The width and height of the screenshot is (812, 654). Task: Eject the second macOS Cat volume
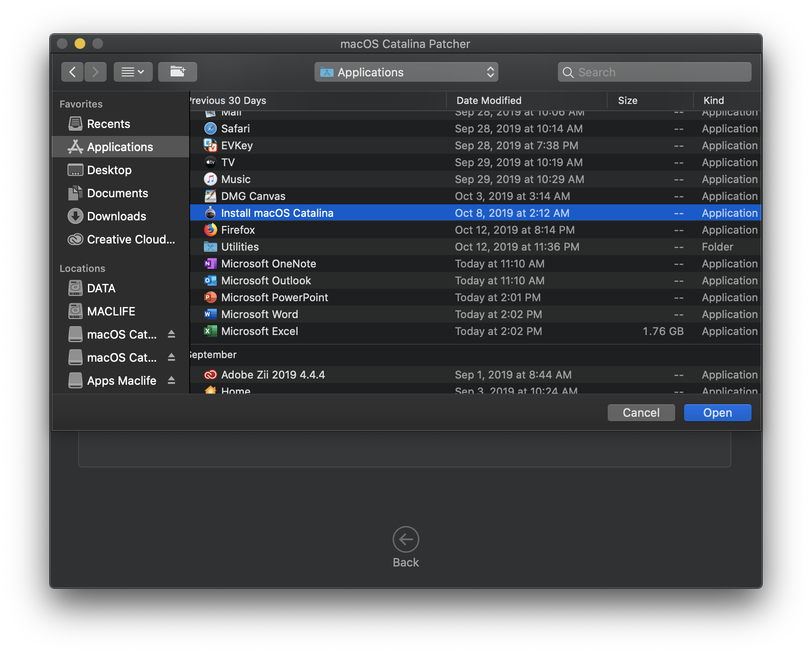[x=171, y=357]
